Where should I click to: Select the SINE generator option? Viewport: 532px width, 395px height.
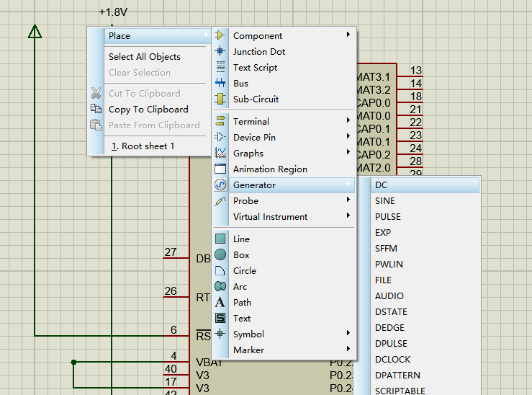(385, 201)
